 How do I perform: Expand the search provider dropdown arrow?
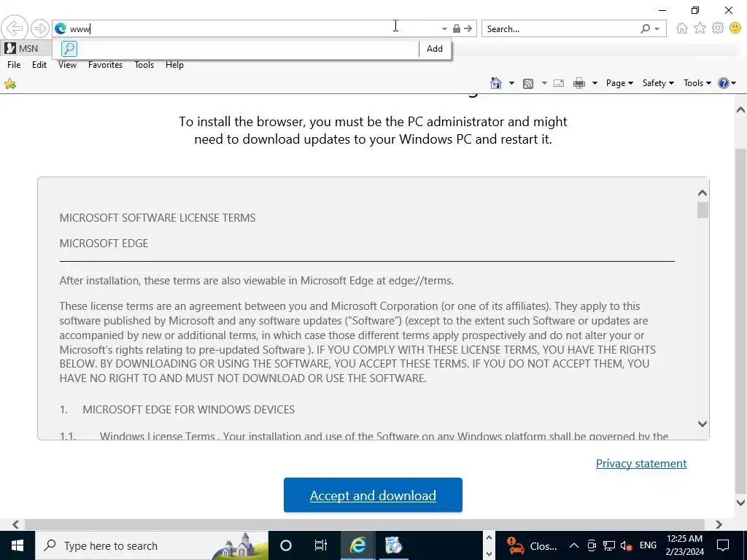[657, 29]
